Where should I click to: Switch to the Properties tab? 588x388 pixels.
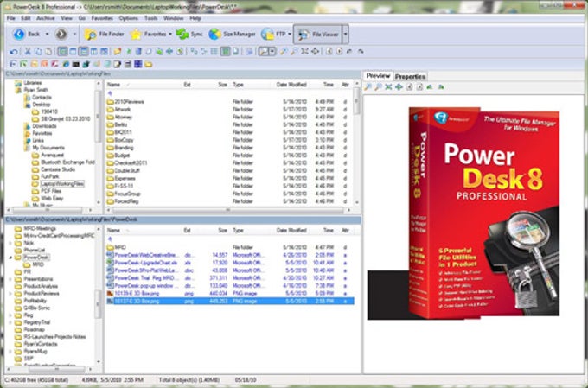pos(410,76)
